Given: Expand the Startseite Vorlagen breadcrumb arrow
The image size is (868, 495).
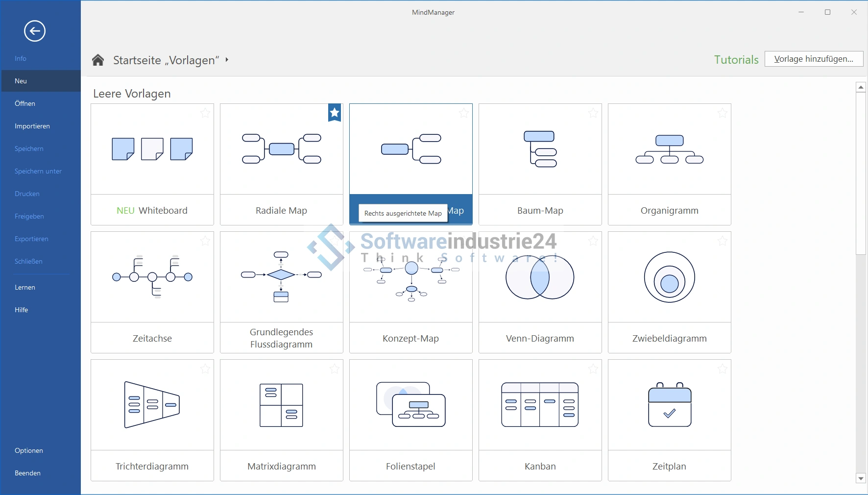Looking at the screenshot, I should click(x=227, y=60).
